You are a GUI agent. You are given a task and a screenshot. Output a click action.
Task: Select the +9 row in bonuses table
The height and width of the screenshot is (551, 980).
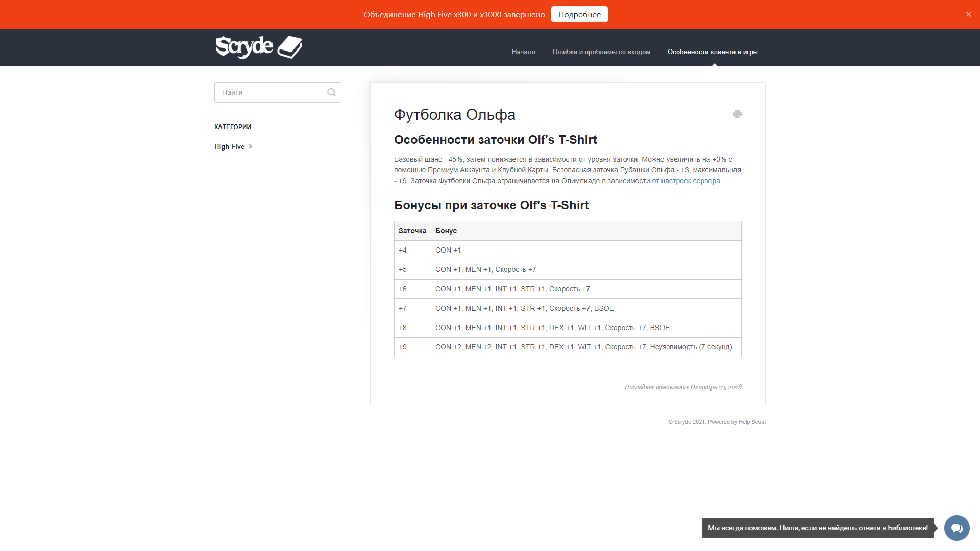click(x=561, y=347)
